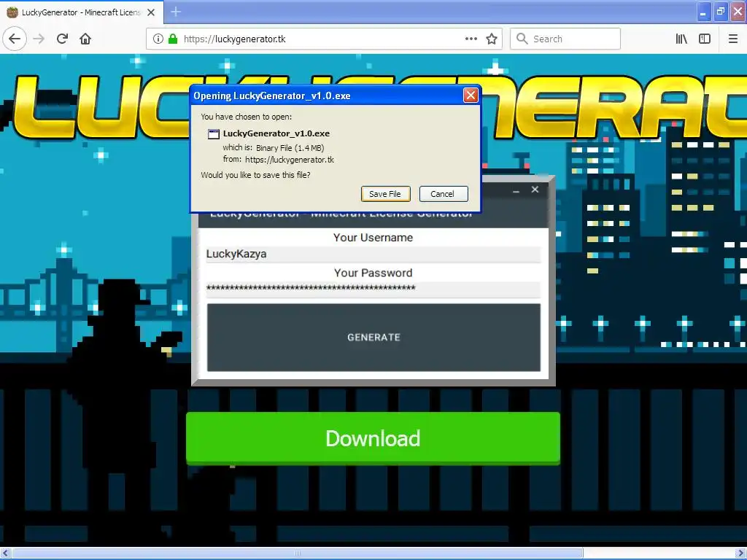Go back with the browser back arrow
Screen dimensions: 747x560
[15, 39]
